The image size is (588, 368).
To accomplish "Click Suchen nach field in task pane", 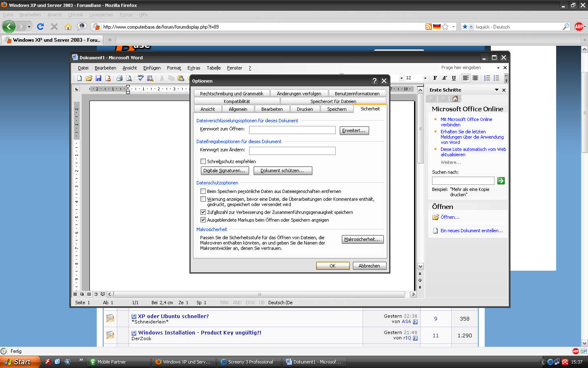I will coord(463,181).
